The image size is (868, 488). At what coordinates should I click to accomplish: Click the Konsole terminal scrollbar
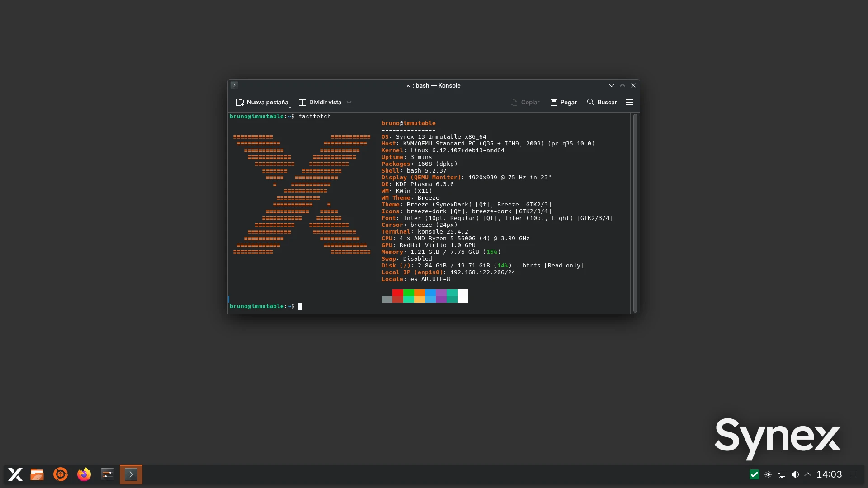click(x=635, y=213)
